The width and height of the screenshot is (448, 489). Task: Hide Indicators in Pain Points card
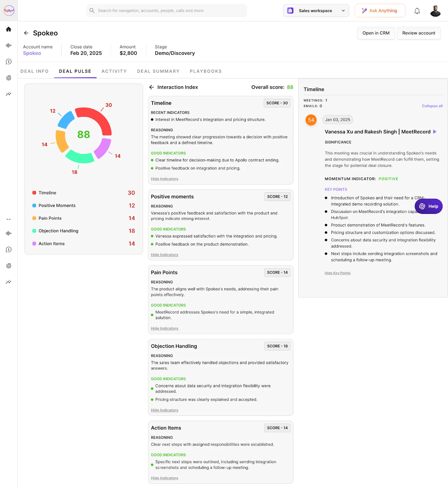click(x=165, y=328)
